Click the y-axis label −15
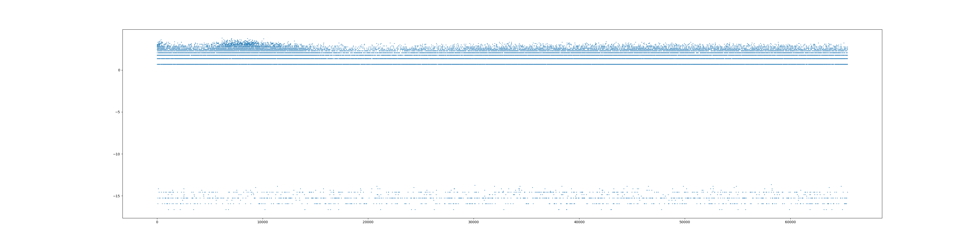Screen dimensions: 980x245 click(116, 196)
